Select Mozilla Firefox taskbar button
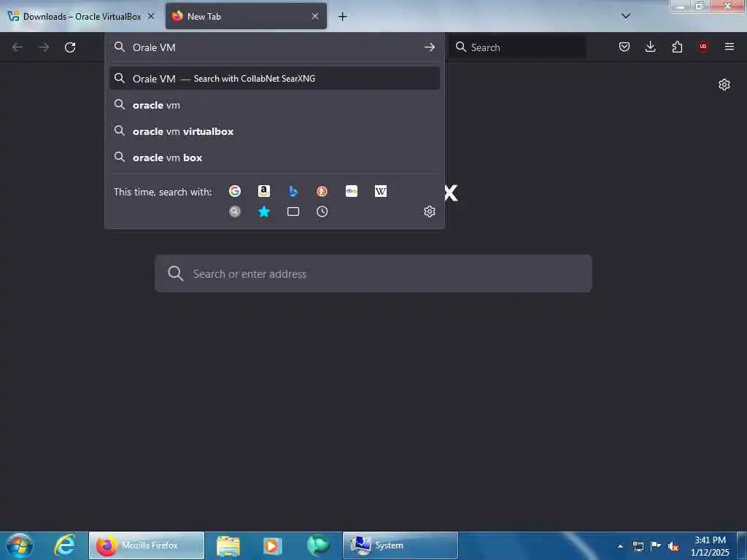The height and width of the screenshot is (560, 747). [x=147, y=545]
